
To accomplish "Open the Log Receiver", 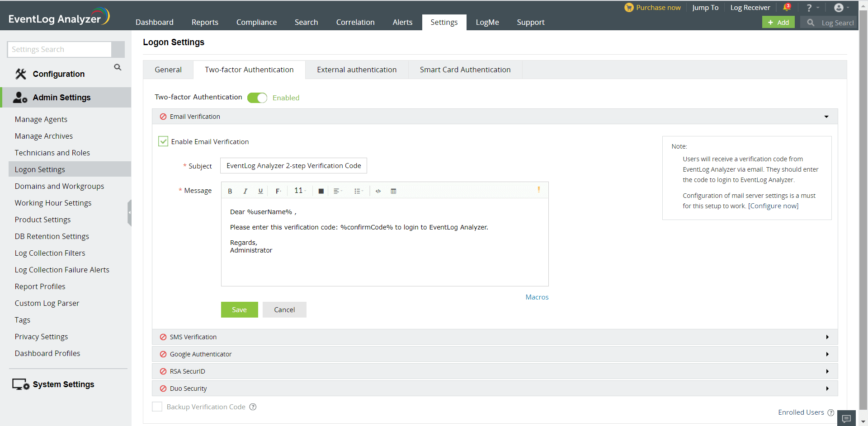I will 750,8.
